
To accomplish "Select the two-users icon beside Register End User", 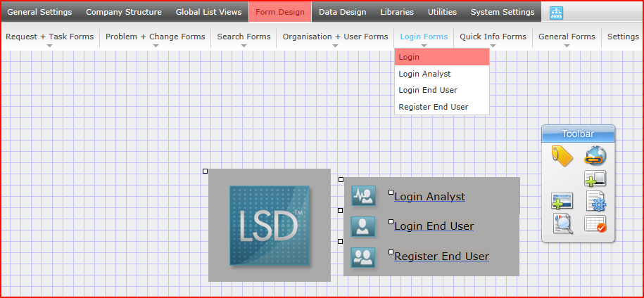I will (363, 257).
